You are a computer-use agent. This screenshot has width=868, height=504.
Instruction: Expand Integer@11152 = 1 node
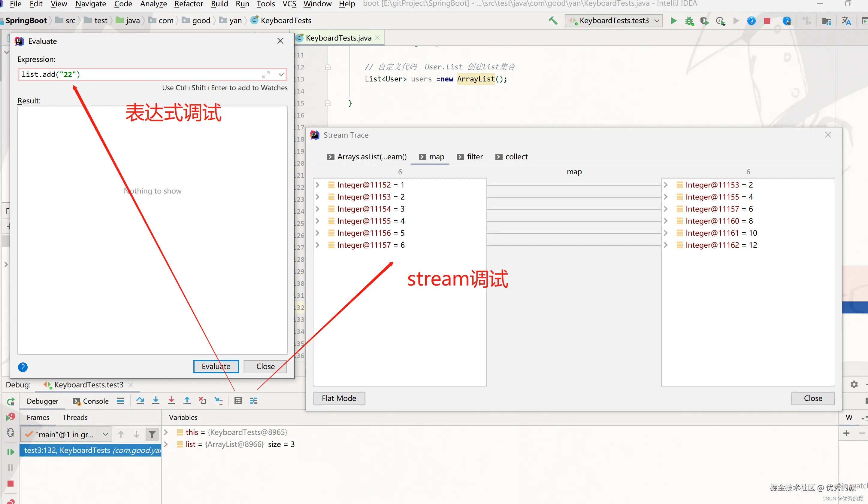click(x=318, y=185)
